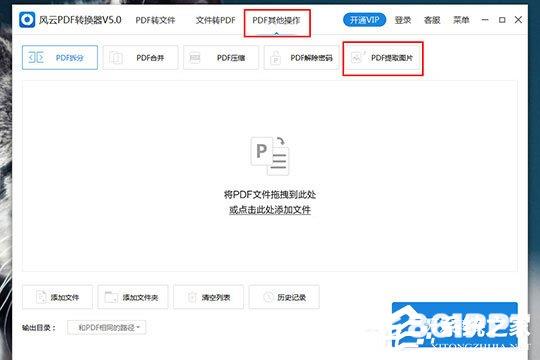Select the PDF解除密码 tool
The width and height of the screenshot is (540, 360).
302,58
